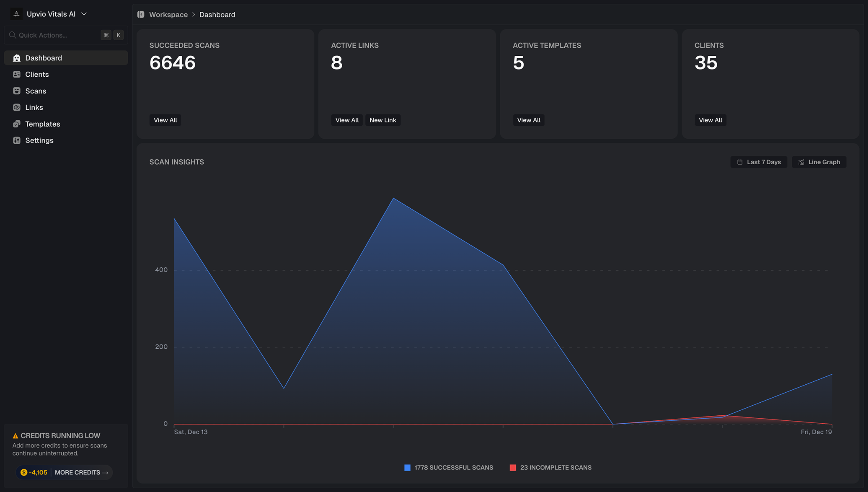Click the blue successful scans color swatch
Image resolution: width=868 pixels, height=492 pixels.
coord(407,467)
